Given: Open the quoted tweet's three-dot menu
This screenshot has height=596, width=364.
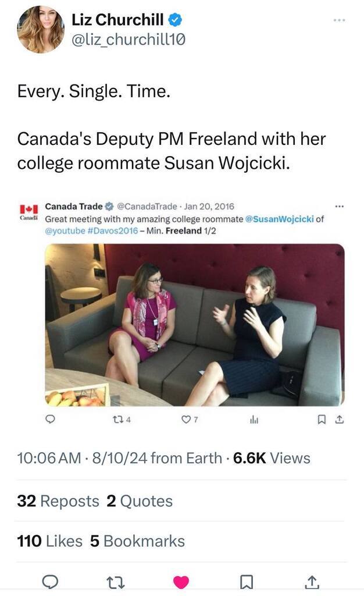Looking at the screenshot, I should (x=340, y=207).
